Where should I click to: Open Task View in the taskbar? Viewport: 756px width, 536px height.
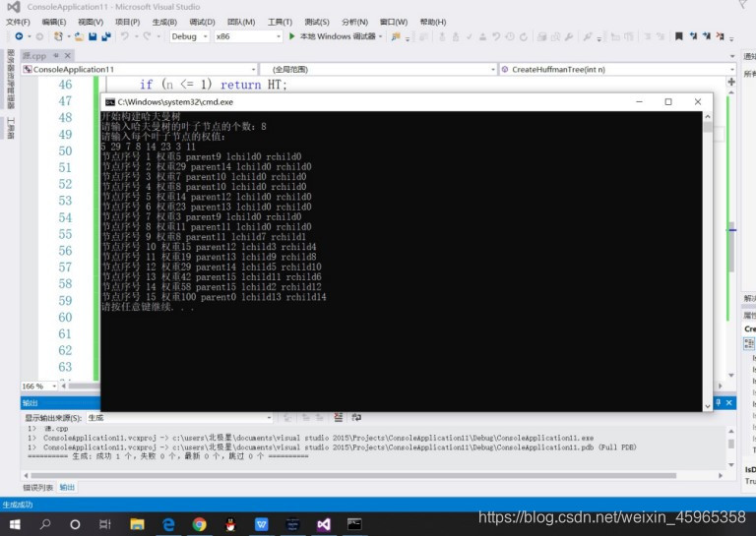pyautogui.click(x=105, y=524)
